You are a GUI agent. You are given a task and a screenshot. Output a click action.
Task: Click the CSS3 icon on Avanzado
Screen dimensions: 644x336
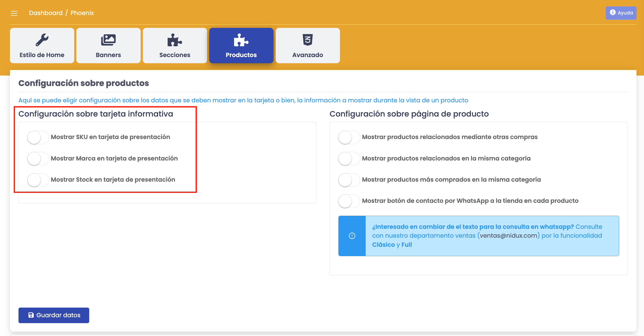308,40
